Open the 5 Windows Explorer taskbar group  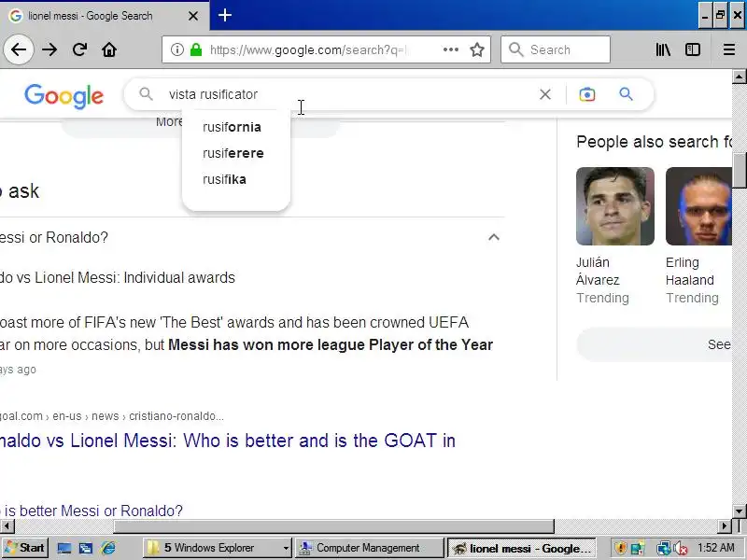(x=217, y=548)
